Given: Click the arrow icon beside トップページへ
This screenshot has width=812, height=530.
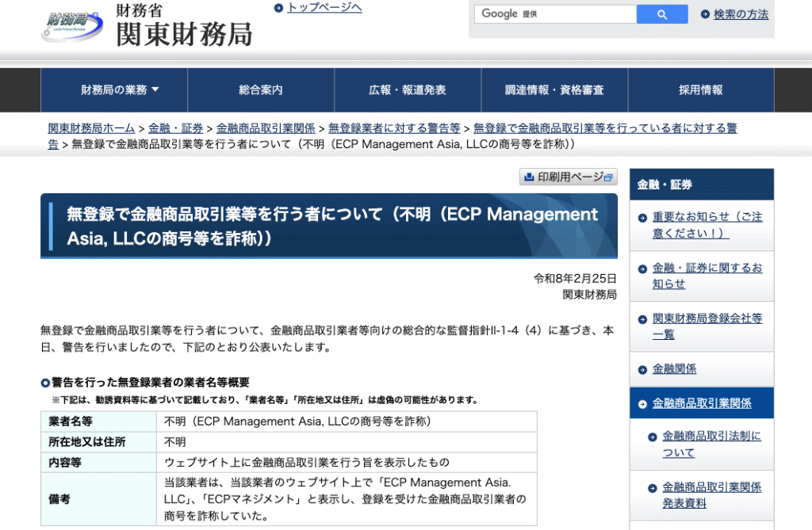Looking at the screenshot, I should click(278, 8).
